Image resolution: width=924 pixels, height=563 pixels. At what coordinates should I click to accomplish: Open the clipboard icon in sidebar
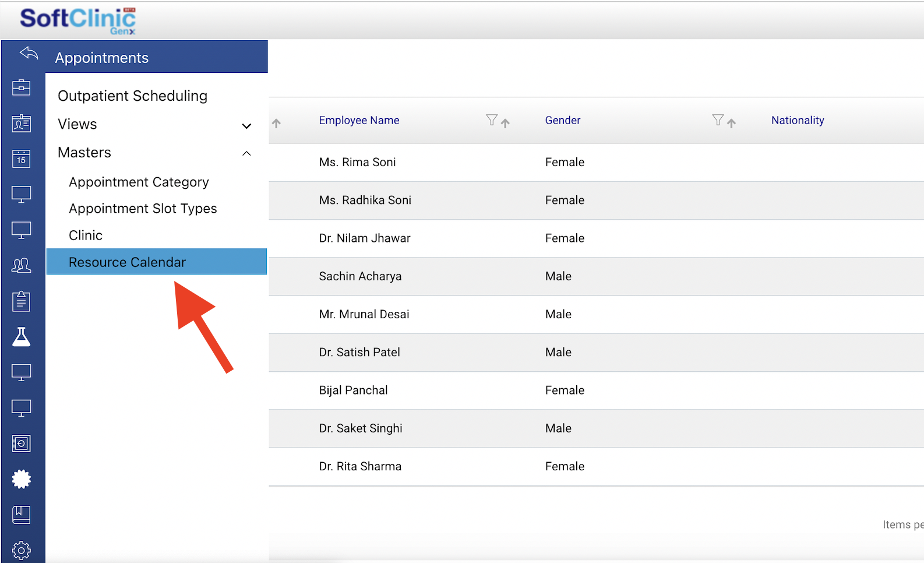(22, 301)
